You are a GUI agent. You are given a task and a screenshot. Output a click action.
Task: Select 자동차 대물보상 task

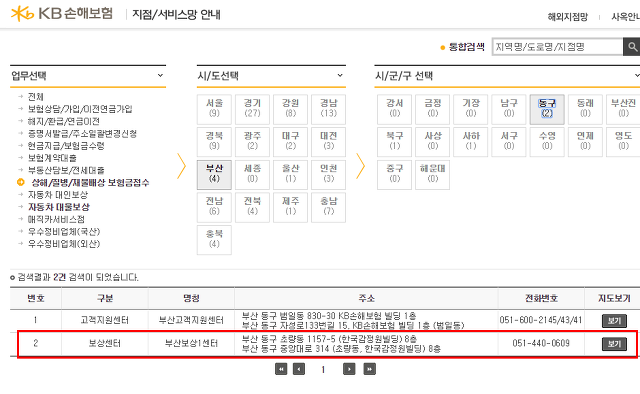[x=59, y=207]
